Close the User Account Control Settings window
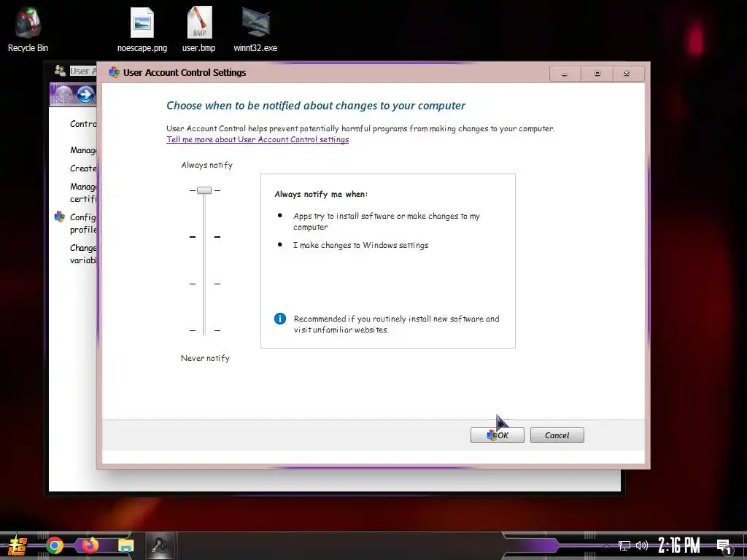 627,74
